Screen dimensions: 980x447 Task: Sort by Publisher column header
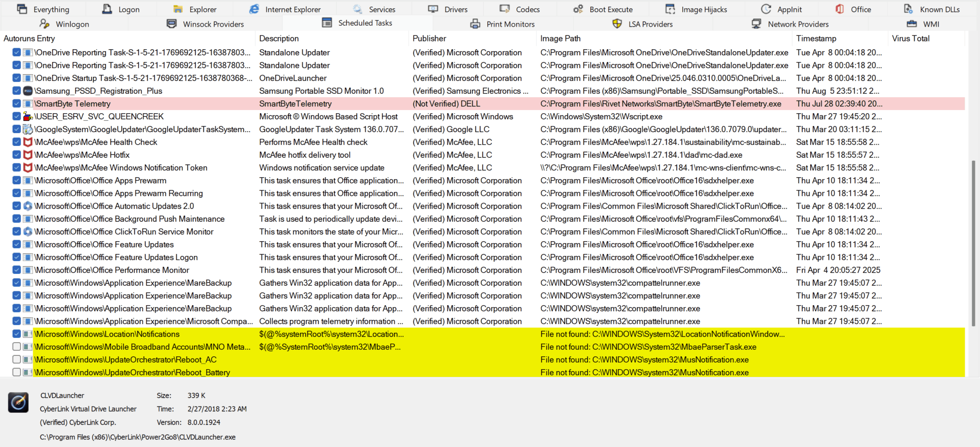473,38
